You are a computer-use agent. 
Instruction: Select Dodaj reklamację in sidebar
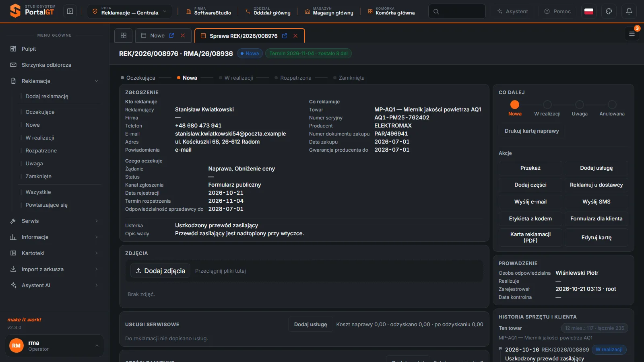coord(47,96)
